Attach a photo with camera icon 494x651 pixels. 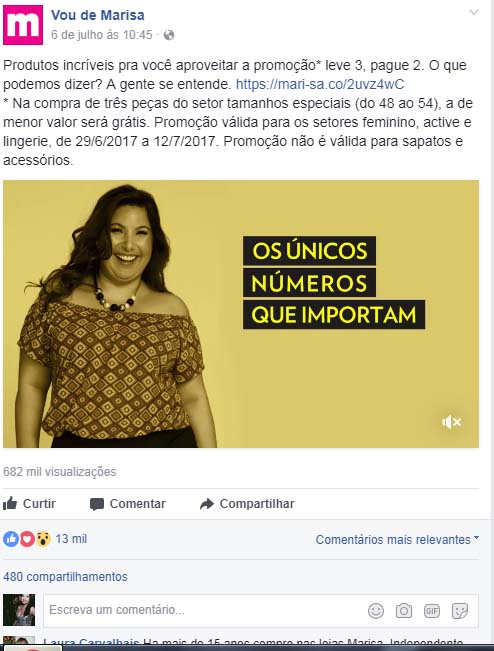(404, 611)
